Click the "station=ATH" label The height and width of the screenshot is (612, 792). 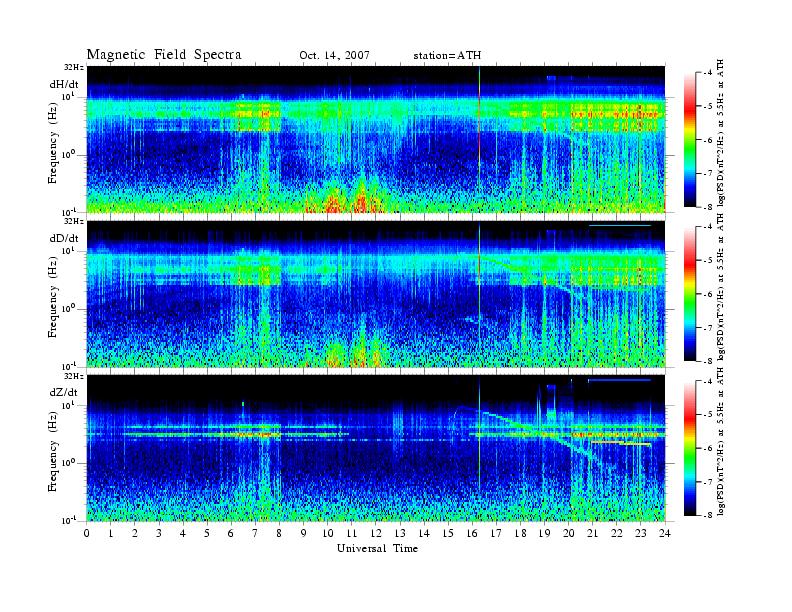coord(447,56)
